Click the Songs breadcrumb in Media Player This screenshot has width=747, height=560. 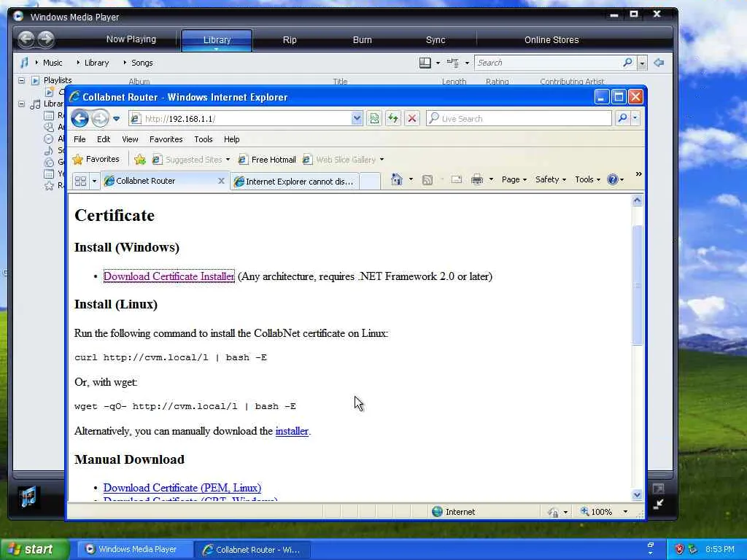(142, 63)
